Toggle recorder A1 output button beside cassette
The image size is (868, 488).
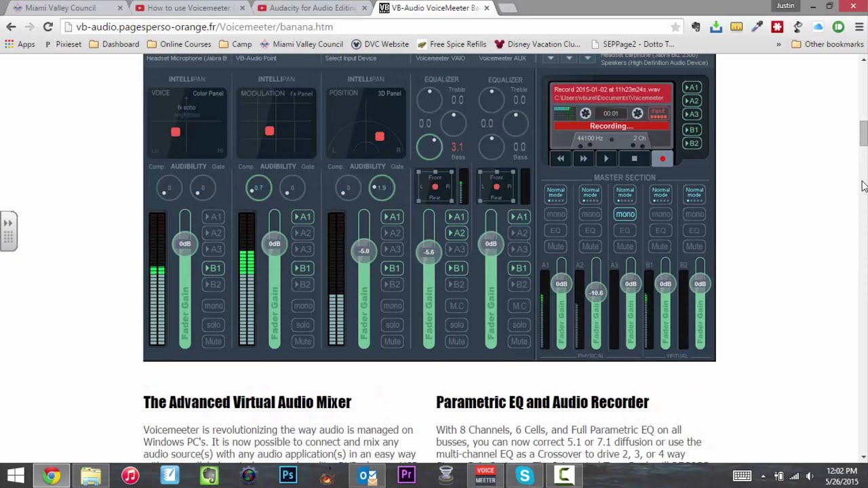pyautogui.click(x=692, y=87)
